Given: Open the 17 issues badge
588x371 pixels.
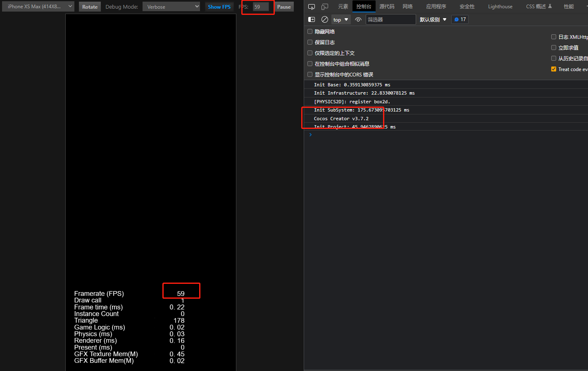Looking at the screenshot, I should (x=460, y=19).
